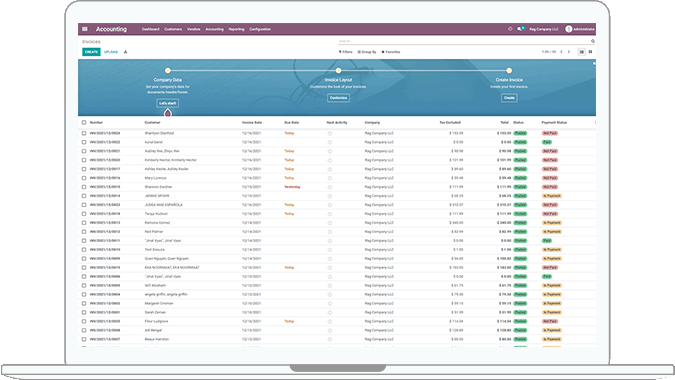This screenshot has width=675, height=380.
Task: Close the onboarding banner
Action: tap(594, 63)
